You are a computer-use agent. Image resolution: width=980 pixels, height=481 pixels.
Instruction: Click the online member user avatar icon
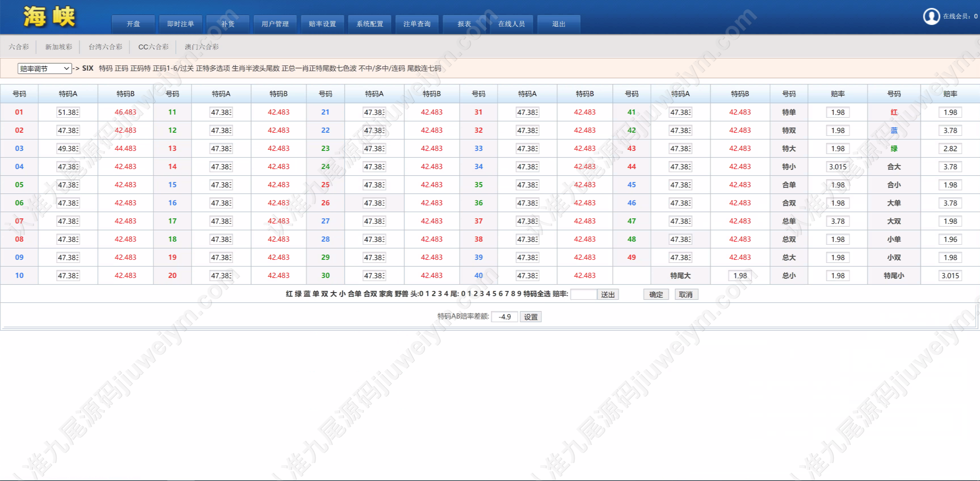point(931,16)
